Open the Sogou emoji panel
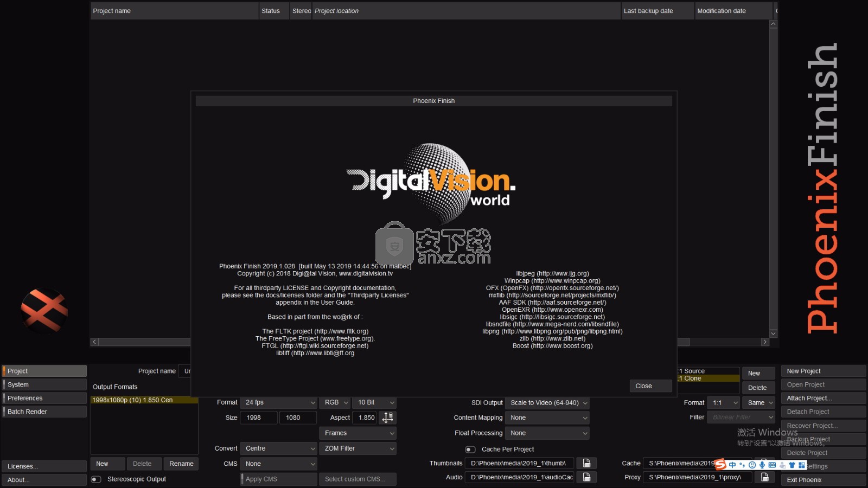Viewport: 868px width, 488px height. (752, 465)
